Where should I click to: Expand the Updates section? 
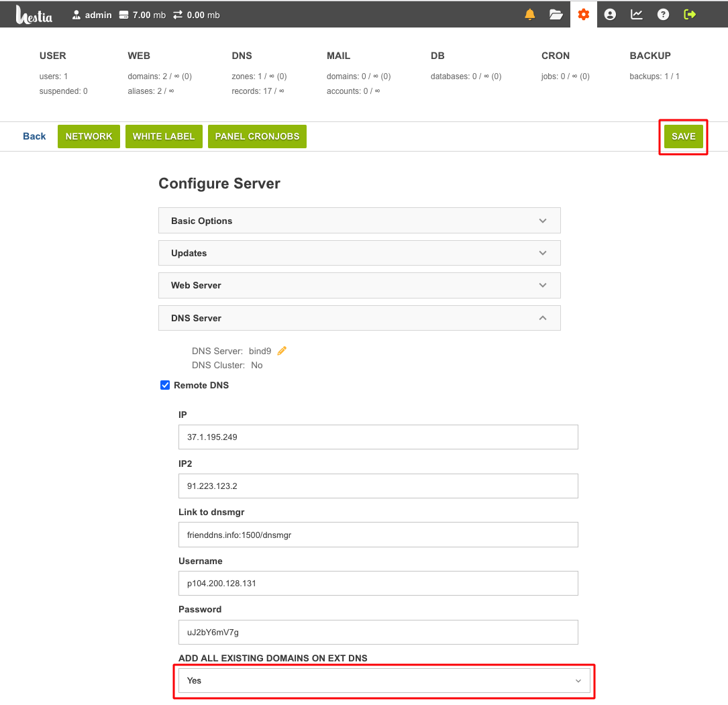[360, 253]
